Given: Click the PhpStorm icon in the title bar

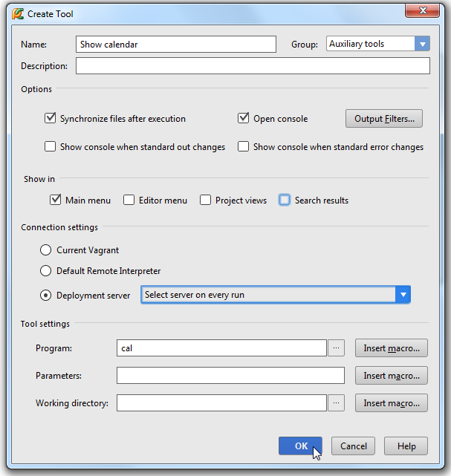Looking at the screenshot, I should (18, 13).
